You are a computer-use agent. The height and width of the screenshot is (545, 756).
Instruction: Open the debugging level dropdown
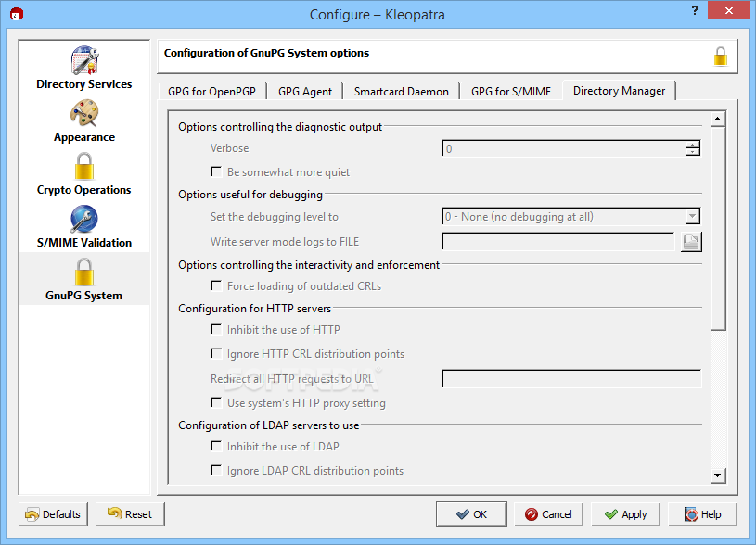(692, 216)
